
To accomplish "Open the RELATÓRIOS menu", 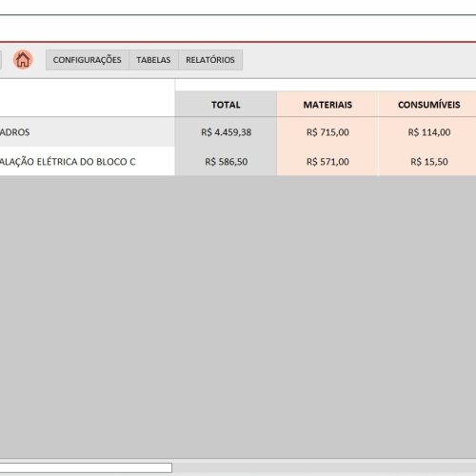I will (210, 60).
